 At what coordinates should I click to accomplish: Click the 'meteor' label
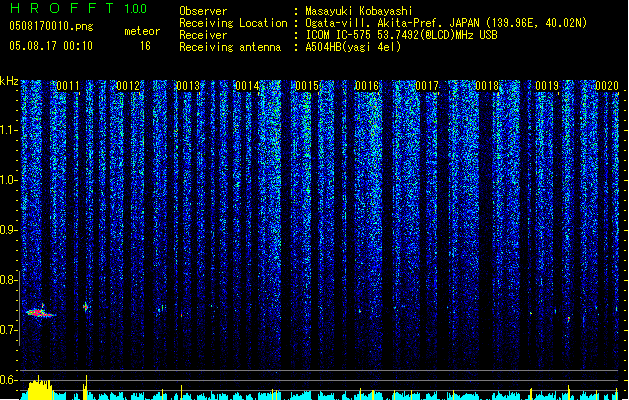142,31
